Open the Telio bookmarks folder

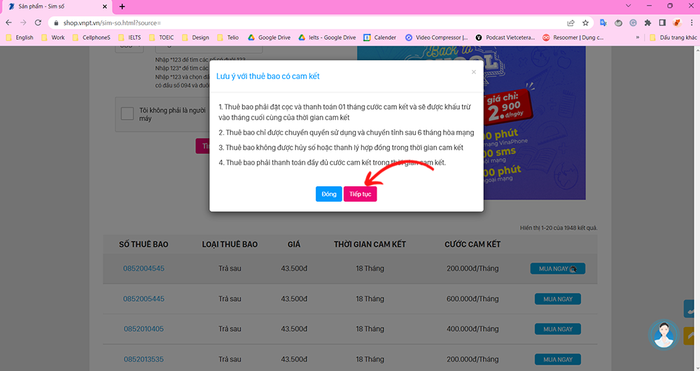(x=228, y=38)
